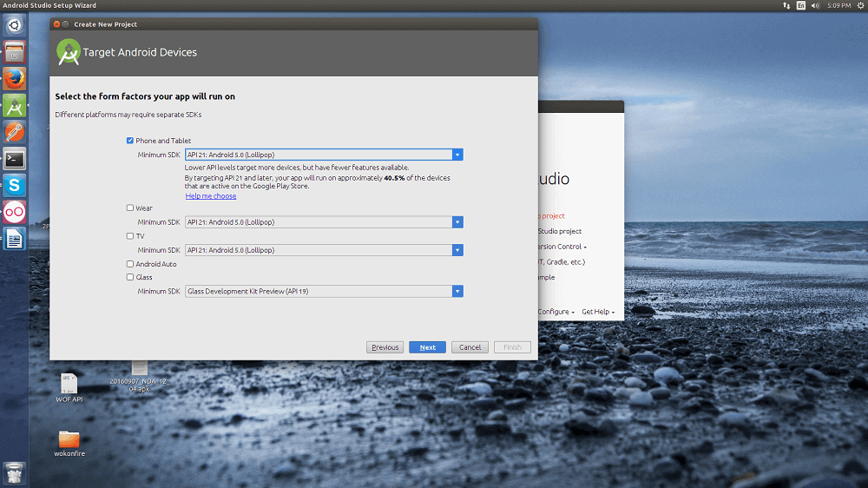This screenshot has height=488, width=868.
Task: Enable the Glass form factor checkbox
Action: [x=130, y=278]
